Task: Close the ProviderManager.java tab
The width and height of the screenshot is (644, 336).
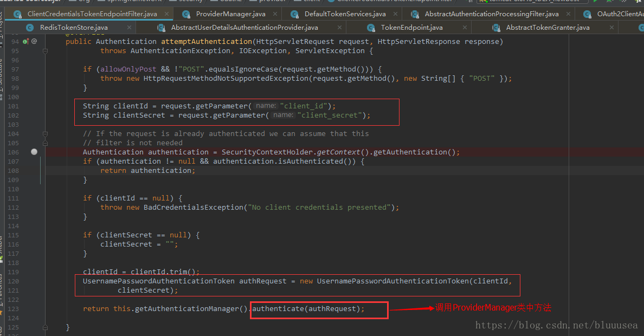Action: pyautogui.click(x=275, y=14)
